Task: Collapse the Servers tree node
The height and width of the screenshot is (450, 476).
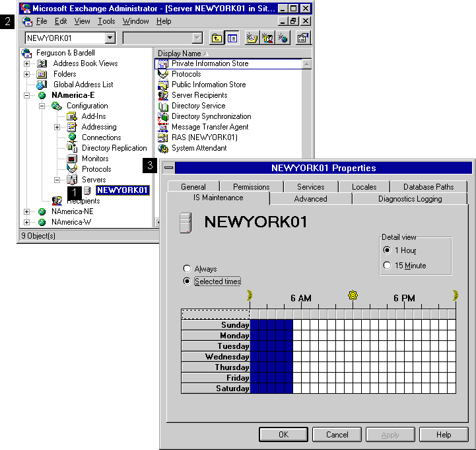Action: pos(57,180)
